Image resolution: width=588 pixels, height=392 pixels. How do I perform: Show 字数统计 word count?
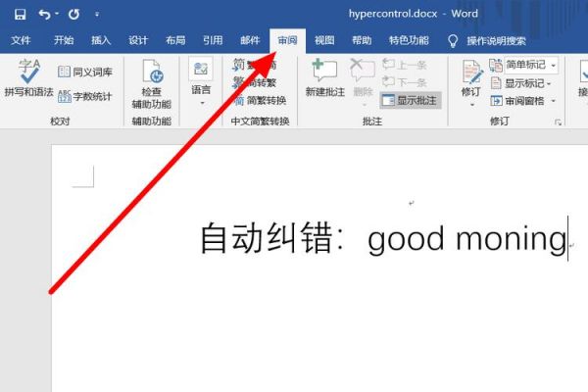pyautogui.click(x=85, y=96)
